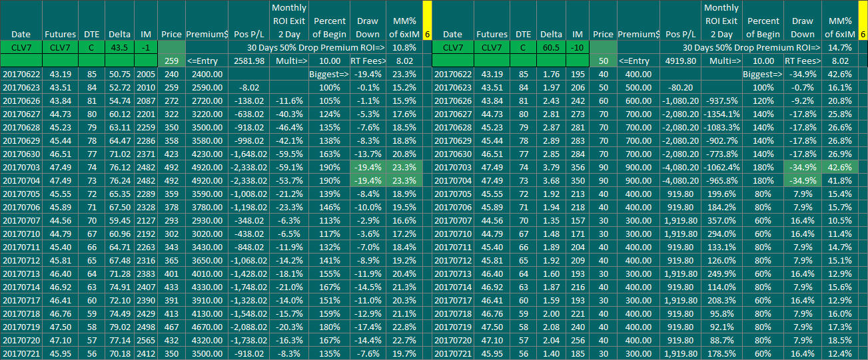The image size is (868, 360).
Task: Select MM% value 17.3%
Action: click(x=839, y=327)
